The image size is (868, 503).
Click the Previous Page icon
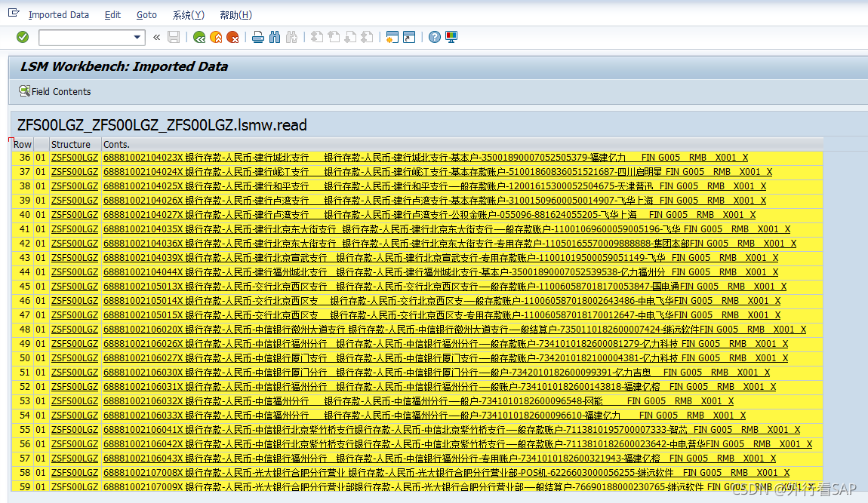pos(334,37)
